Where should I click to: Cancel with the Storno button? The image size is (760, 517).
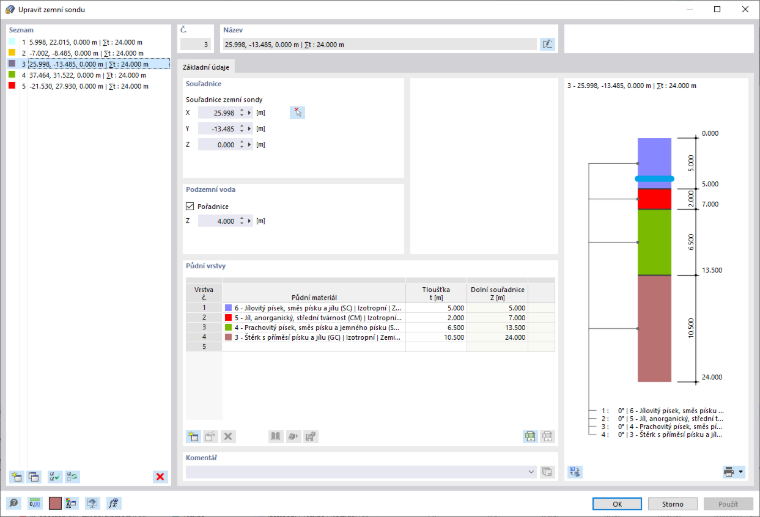[x=673, y=504]
